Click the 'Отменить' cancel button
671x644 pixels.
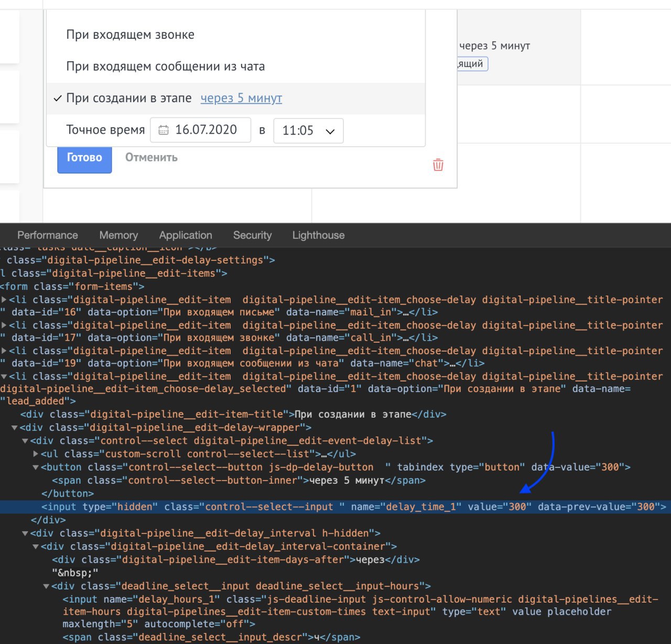coord(151,157)
